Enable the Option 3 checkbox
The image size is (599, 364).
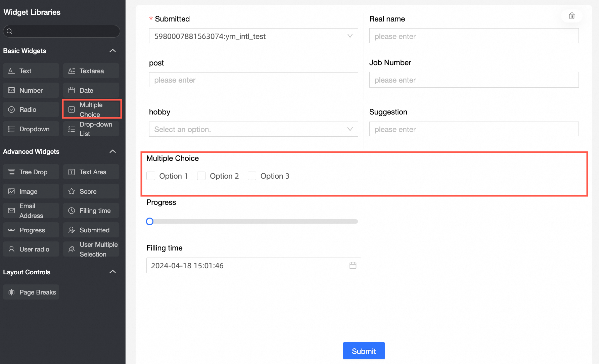pyautogui.click(x=252, y=176)
